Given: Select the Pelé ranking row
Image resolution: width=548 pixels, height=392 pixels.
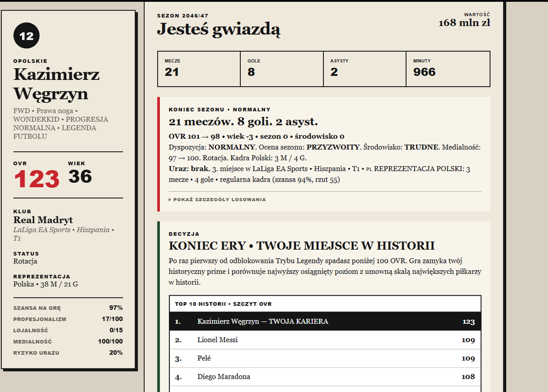Looking at the screenshot, I should (x=325, y=358).
